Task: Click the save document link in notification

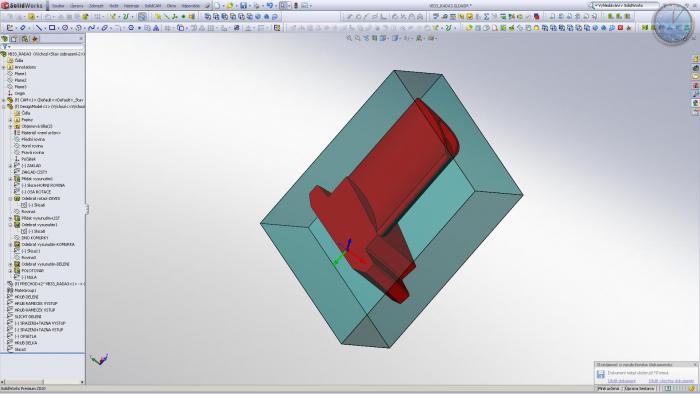Action: pyautogui.click(x=621, y=381)
